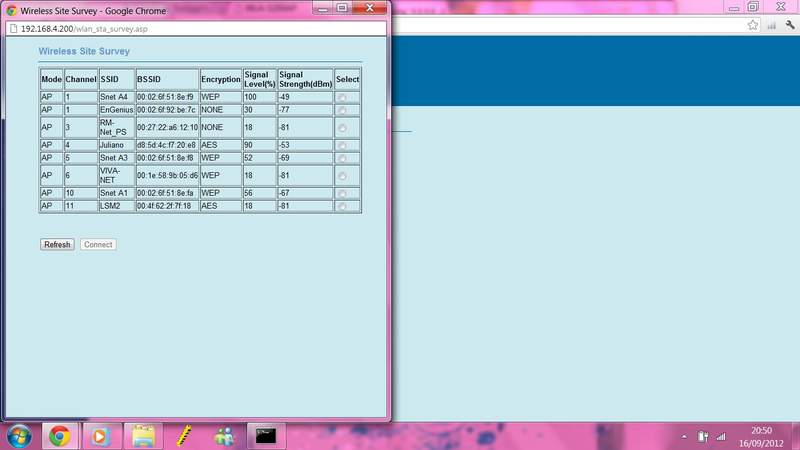Click the Signal Strength(dBm) column header
Viewport: 800px width, 450px height.
[306, 79]
